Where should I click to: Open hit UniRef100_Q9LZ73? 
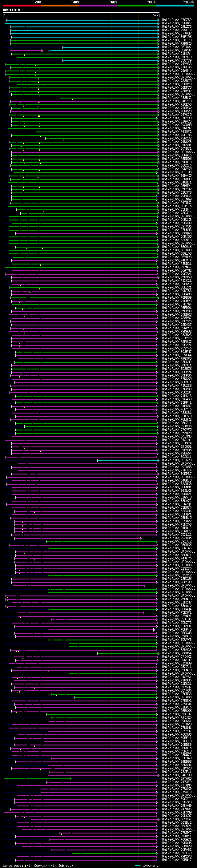[x=177, y=26]
